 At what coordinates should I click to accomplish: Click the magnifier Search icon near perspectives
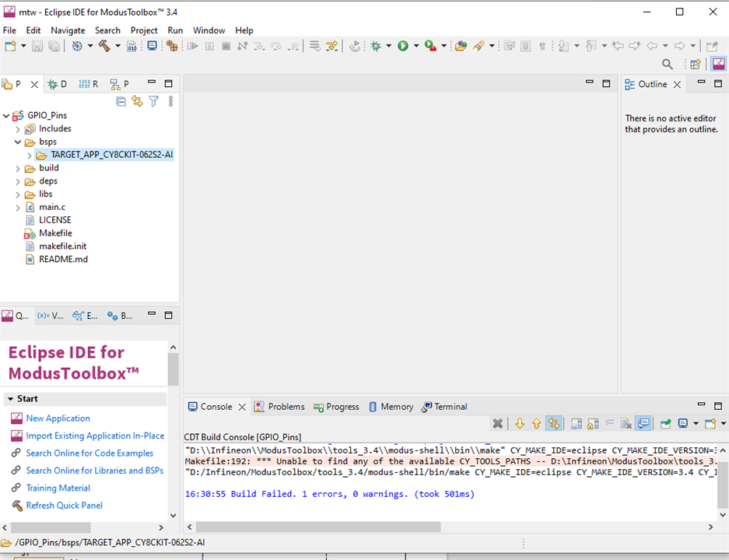[668, 64]
